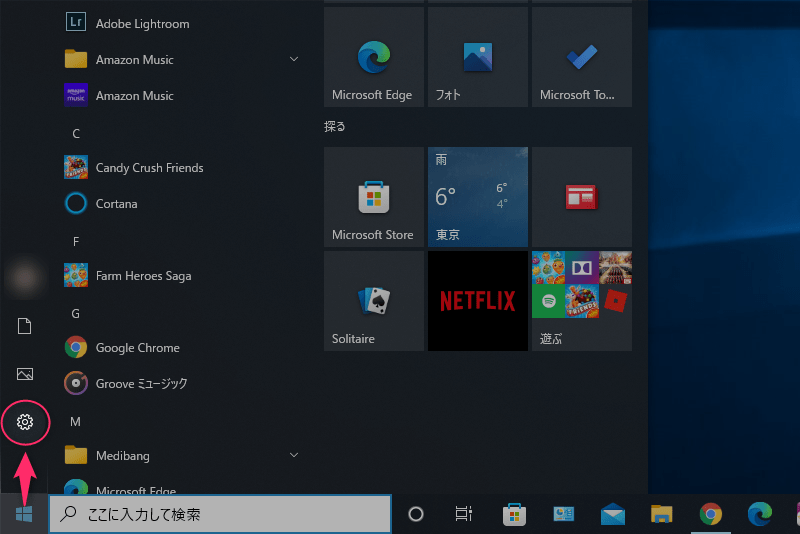Screen dimensions: 800x534
Task: Open Task View on the taskbar
Action: coord(463,514)
